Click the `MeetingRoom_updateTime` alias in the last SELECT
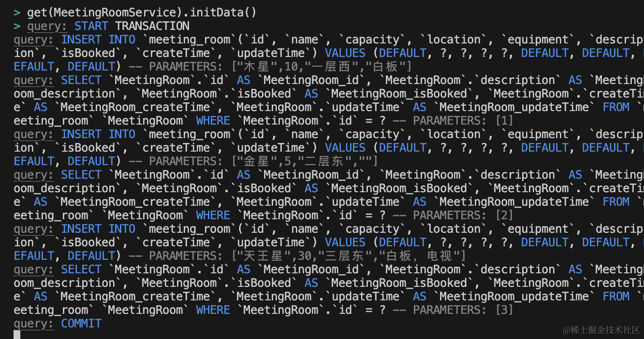This screenshot has width=644, height=339. pos(514,297)
